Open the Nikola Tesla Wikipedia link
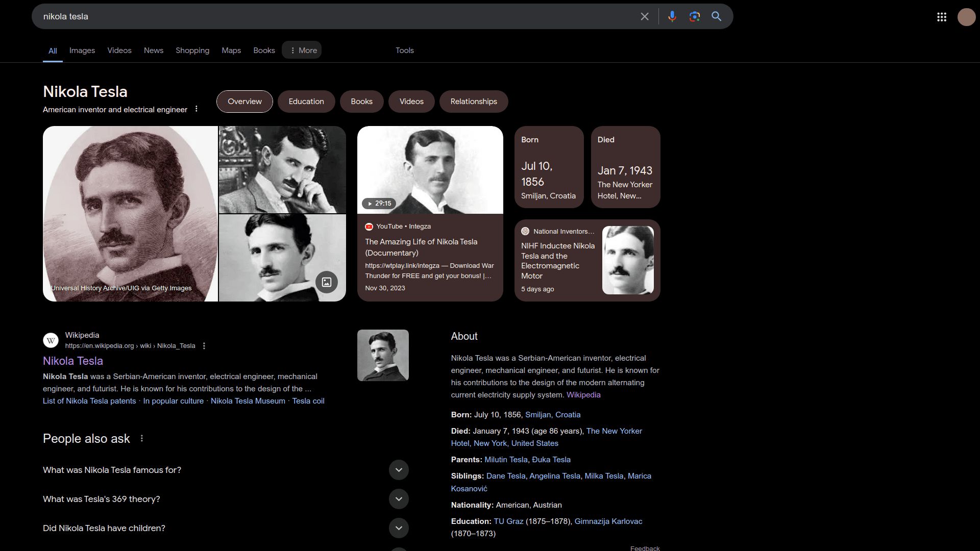The height and width of the screenshot is (551, 980). pos(72,361)
